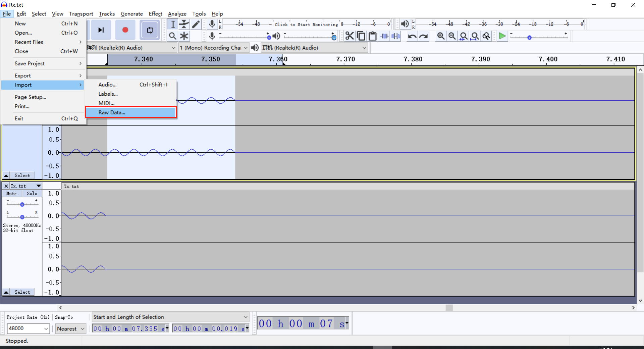This screenshot has width=644, height=349.
Task: Enable looping playback
Action: click(150, 30)
